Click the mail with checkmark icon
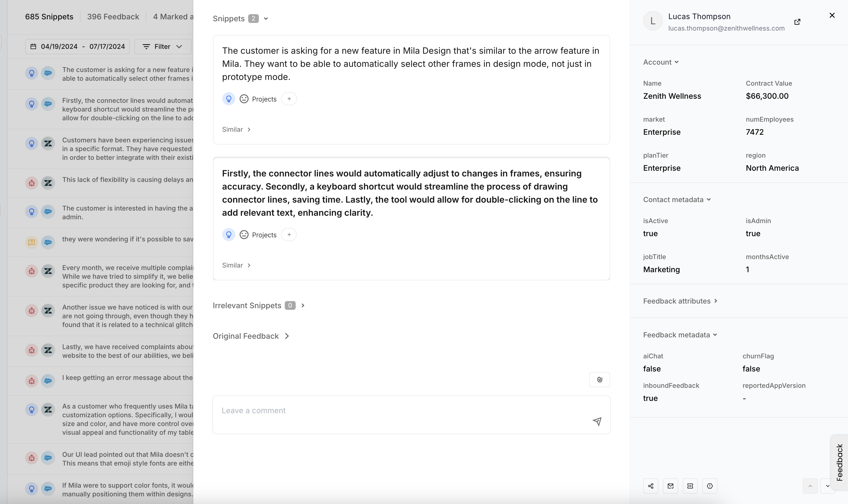 (670, 486)
